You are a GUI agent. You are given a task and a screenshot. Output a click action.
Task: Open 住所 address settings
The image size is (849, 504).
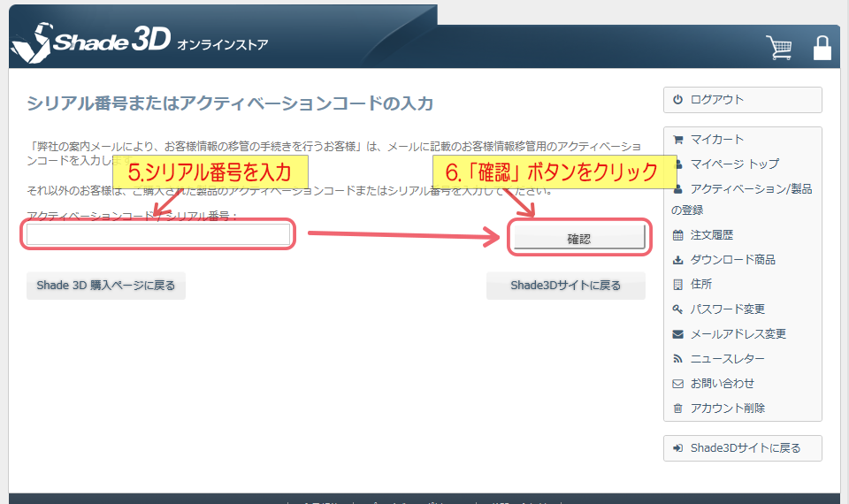(700, 285)
